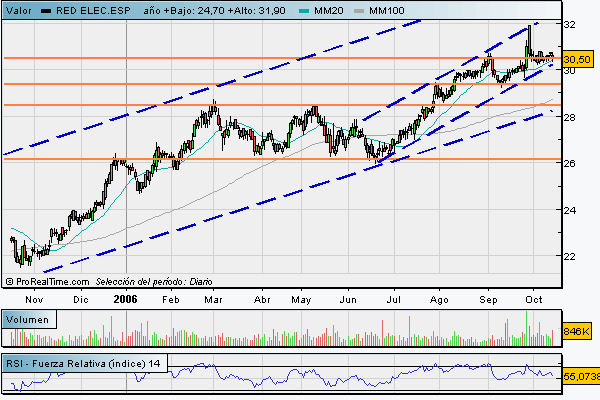Click the "año +Bajo: 24,70 +Alto: 31,90" text
Viewport: 600px width, 400px height.
pos(215,11)
